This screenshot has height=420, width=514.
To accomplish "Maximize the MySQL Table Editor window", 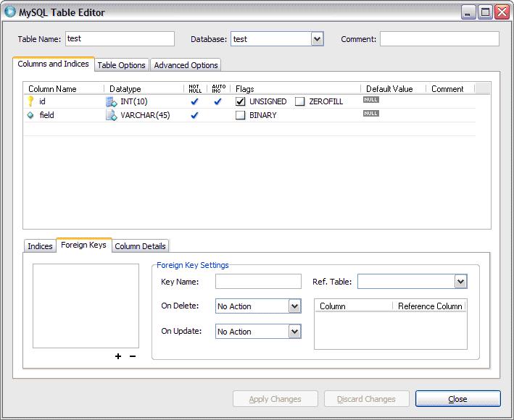I will 485,12.
